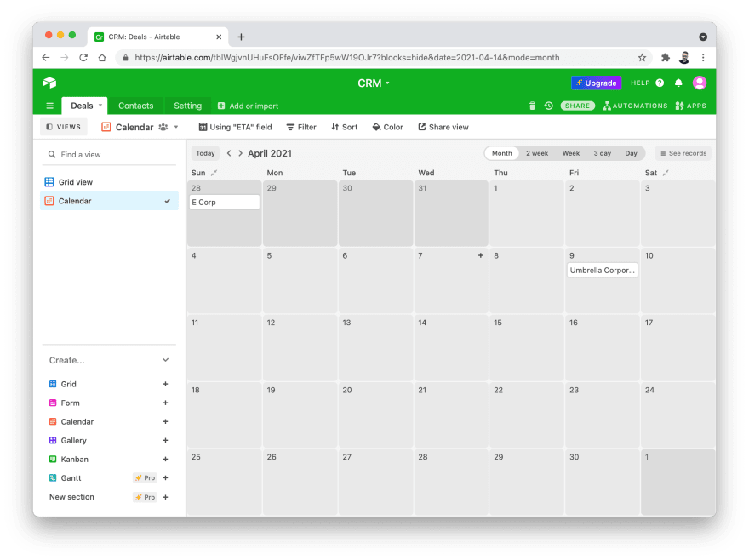Open See records panel
Image resolution: width=749 pixels, height=560 pixels.
point(683,153)
